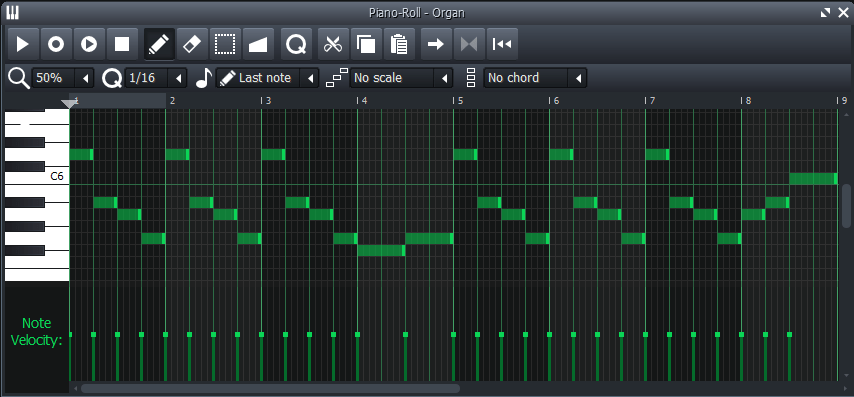Click scrollbar left arrow at bottom

coord(75,388)
